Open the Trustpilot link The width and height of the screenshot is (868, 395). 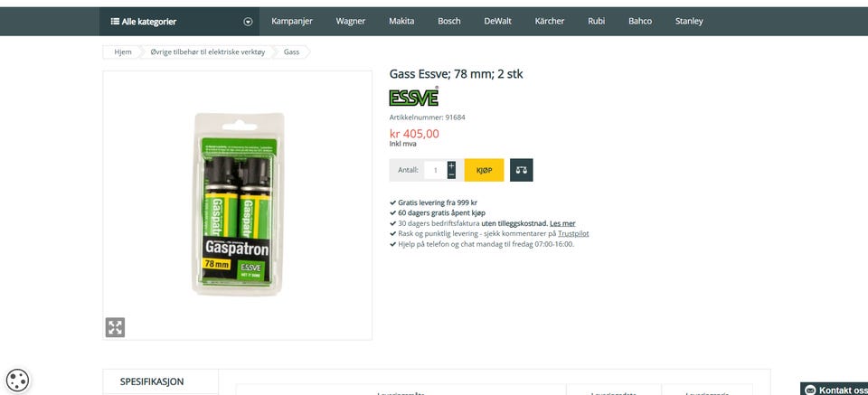[x=573, y=233]
